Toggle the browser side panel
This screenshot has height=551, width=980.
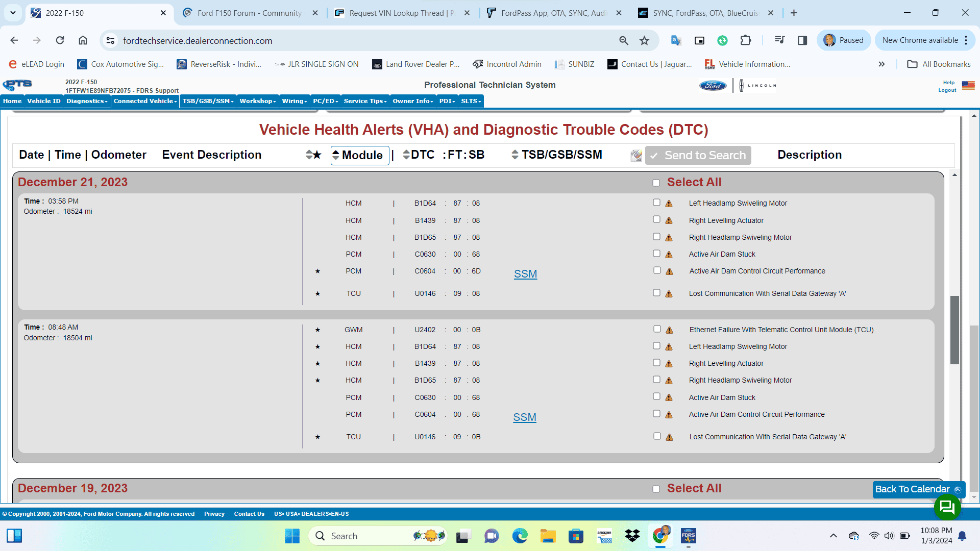click(x=802, y=40)
